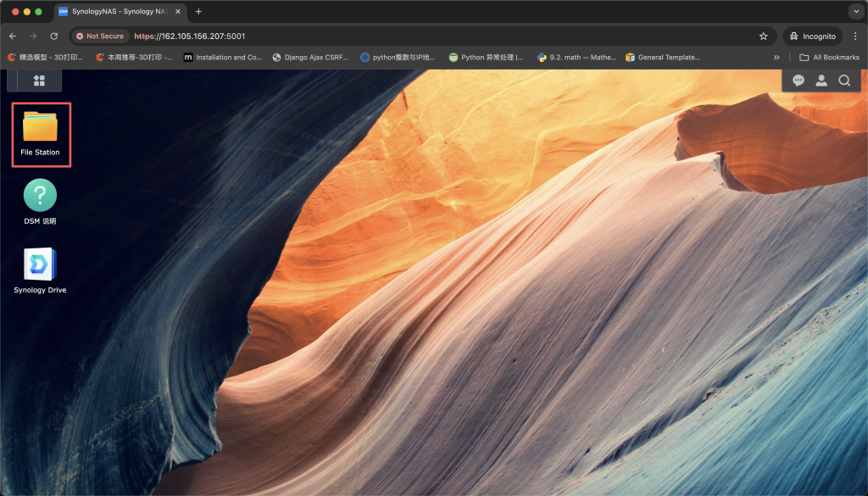Click the DSM search magnifier icon
This screenshot has width=868, height=496.
pos(844,81)
